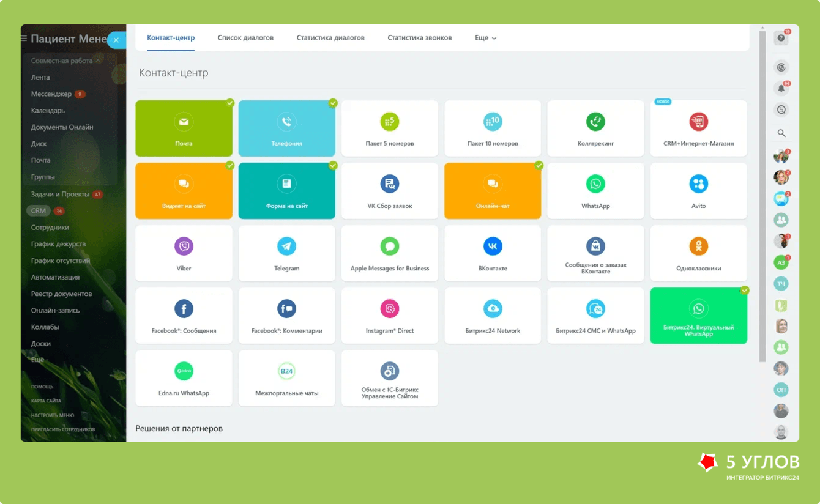The height and width of the screenshot is (504, 820).
Task: Click the search magnifier icon
Action: pos(781,133)
